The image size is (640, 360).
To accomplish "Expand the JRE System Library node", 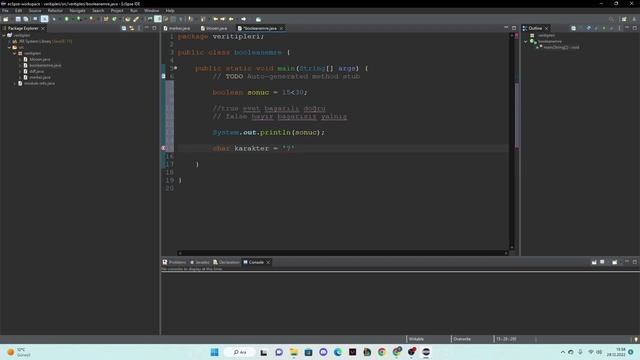I will (x=9, y=41).
